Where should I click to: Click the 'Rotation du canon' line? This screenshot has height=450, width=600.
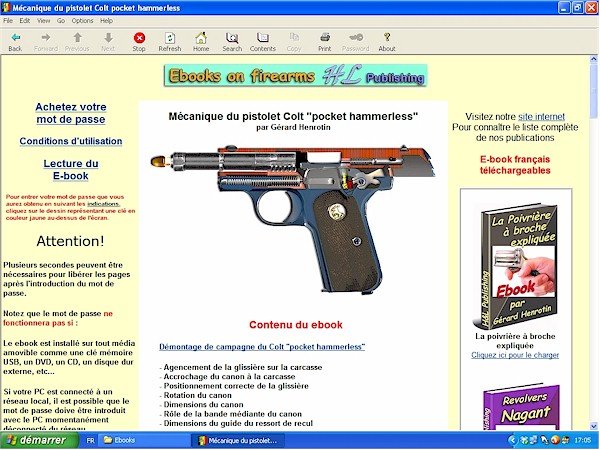197,395
